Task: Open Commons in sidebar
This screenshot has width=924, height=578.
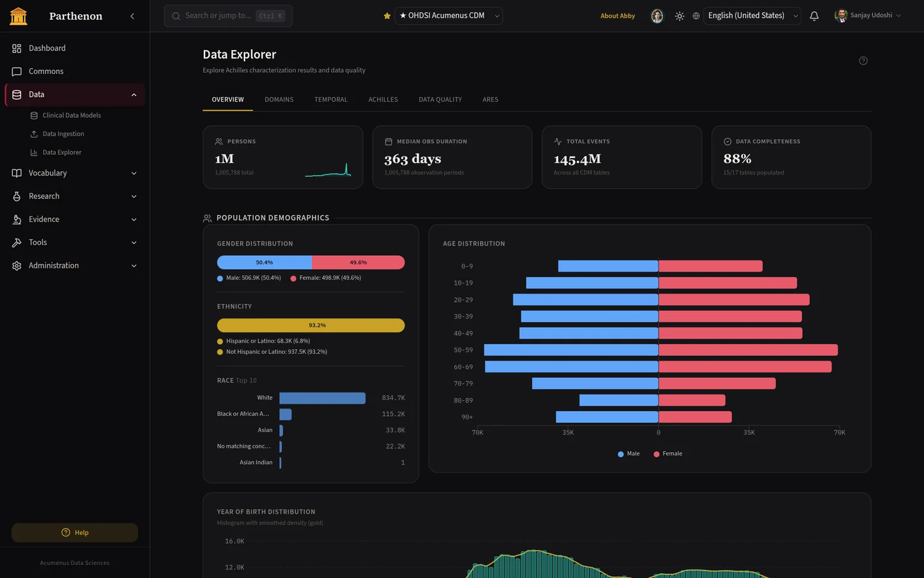Action: [75, 71]
